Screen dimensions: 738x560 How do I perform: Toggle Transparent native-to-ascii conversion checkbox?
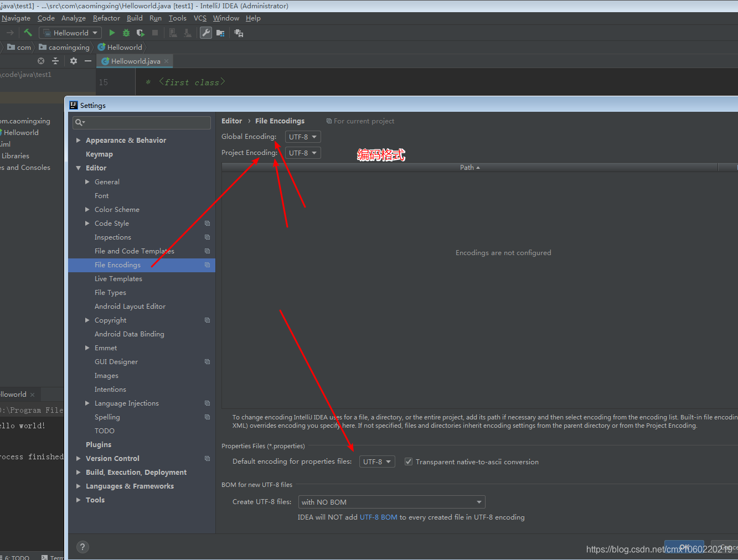tap(409, 462)
